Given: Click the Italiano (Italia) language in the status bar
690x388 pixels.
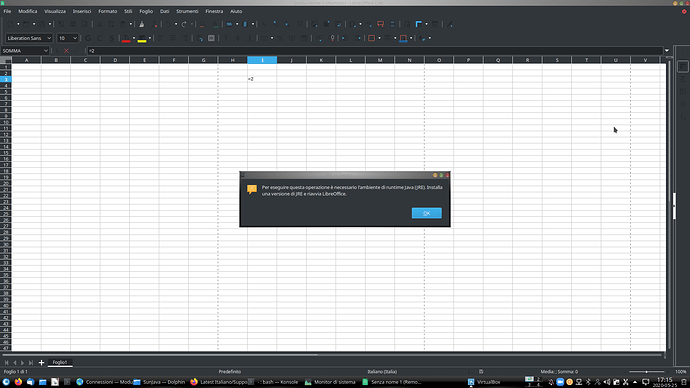Looking at the screenshot, I should [382, 372].
